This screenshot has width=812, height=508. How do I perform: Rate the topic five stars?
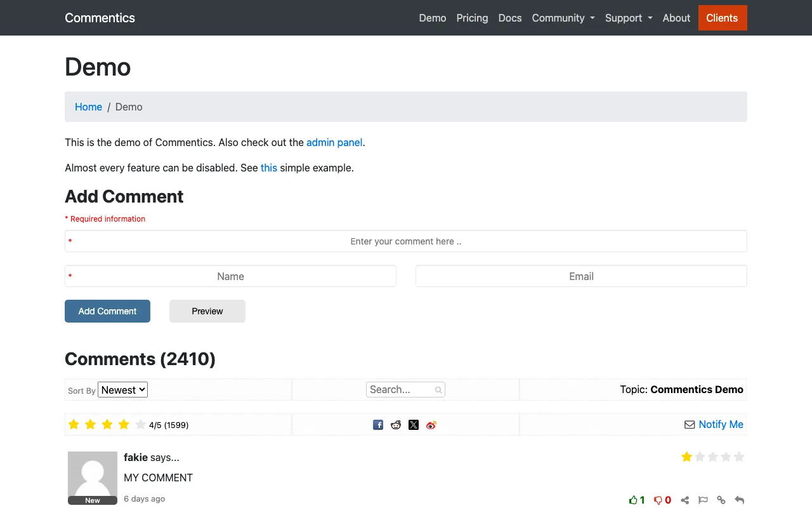[140, 425]
